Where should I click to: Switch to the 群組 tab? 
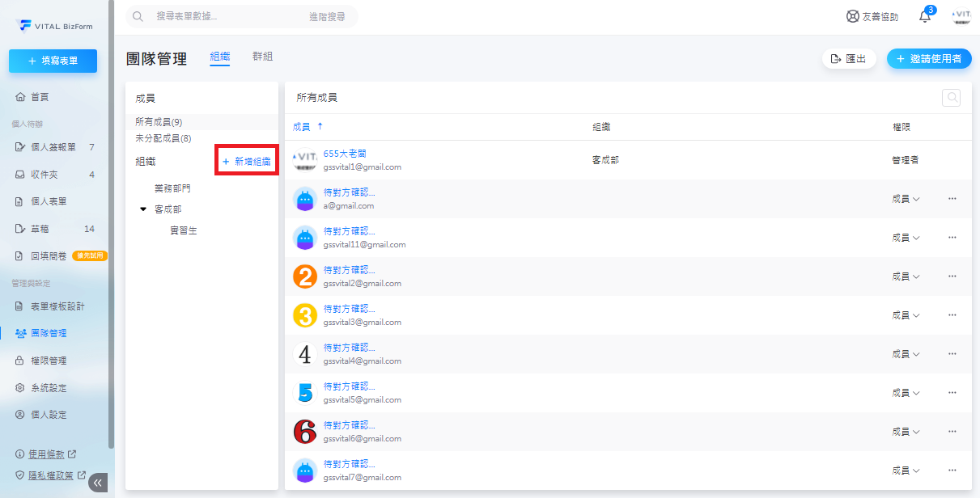coord(262,57)
